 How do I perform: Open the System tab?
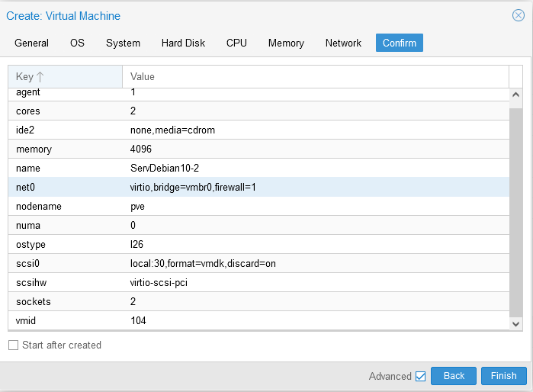point(123,43)
